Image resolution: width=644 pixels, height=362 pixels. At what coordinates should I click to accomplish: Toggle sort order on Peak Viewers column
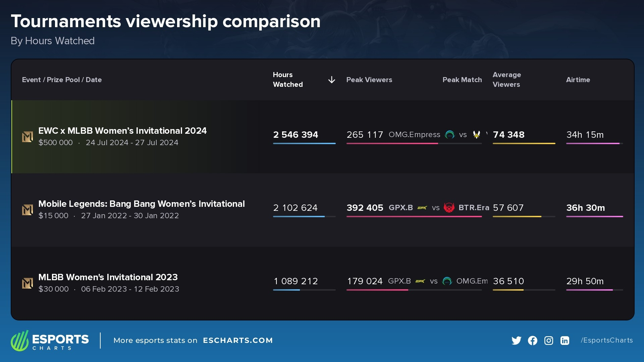(369, 79)
